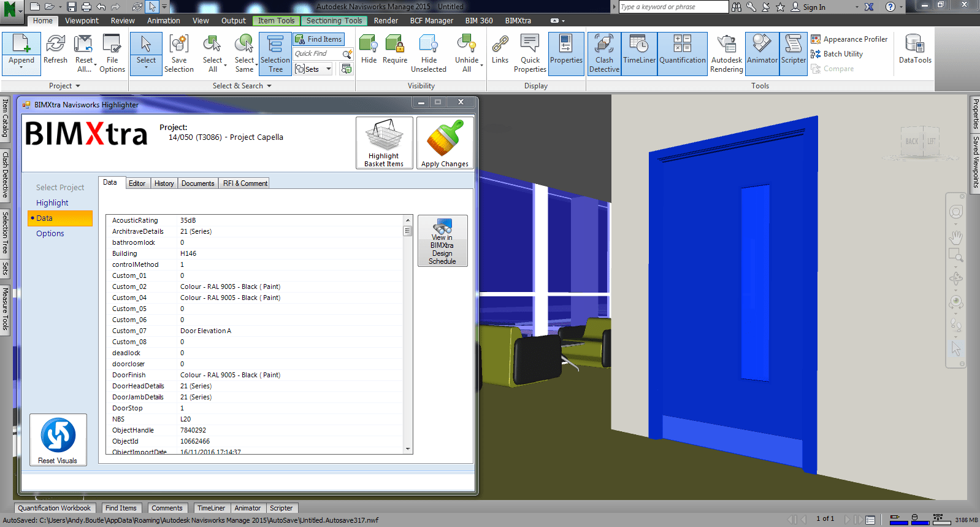Open the Select All dropdown
This screenshot has height=527, width=980.
click(226, 65)
